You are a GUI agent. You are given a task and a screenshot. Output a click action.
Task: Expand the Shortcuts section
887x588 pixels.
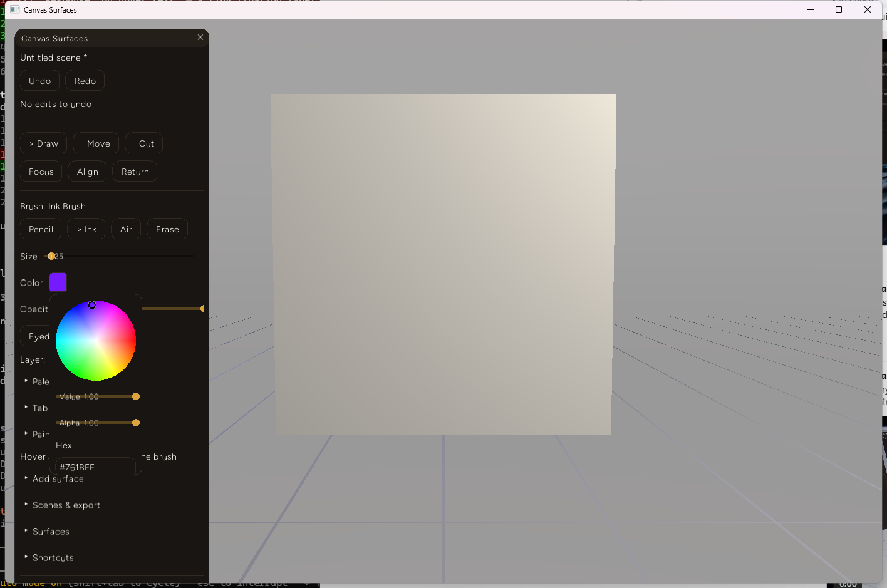coord(49,557)
